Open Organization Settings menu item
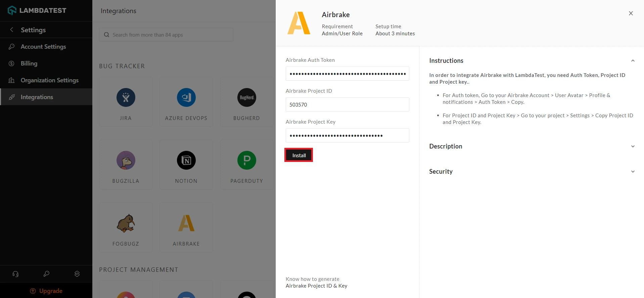This screenshot has width=644, height=298. (49, 80)
